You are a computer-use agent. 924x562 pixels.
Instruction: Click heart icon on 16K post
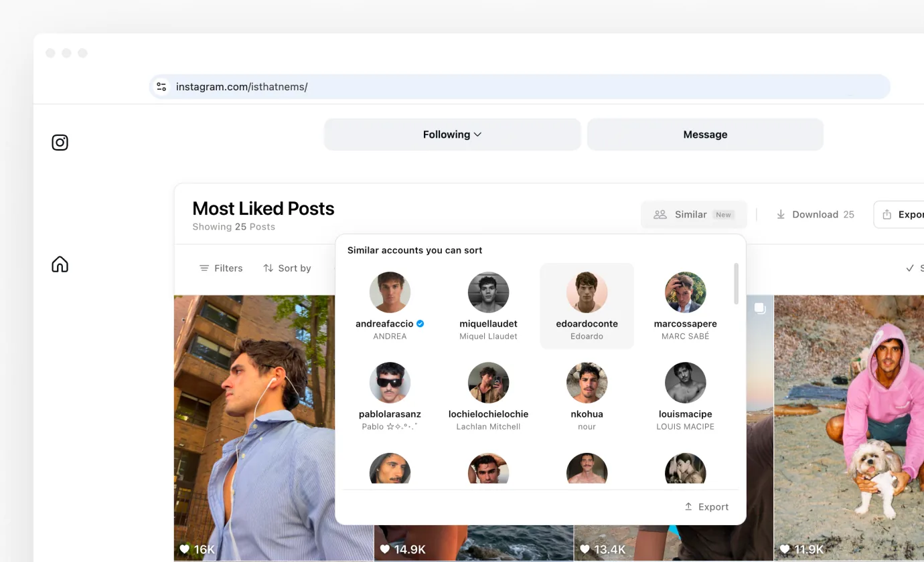(185, 549)
